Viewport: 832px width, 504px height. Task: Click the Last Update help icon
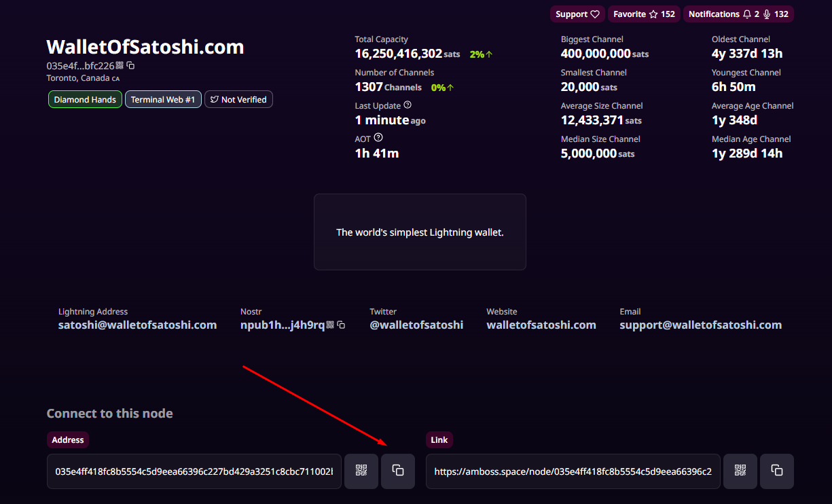408,105
